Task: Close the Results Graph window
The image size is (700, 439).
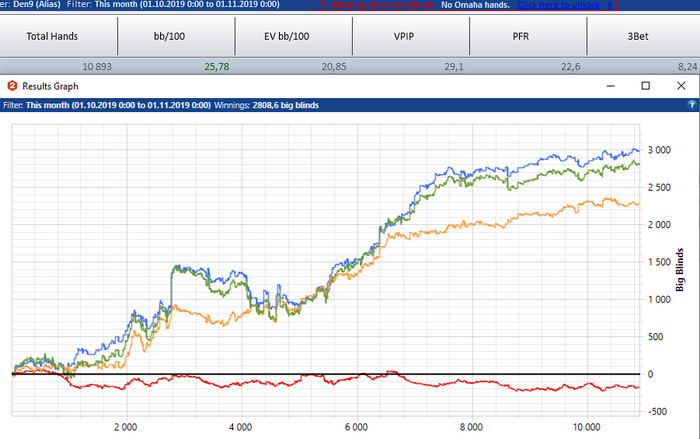Action: point(681,86)
